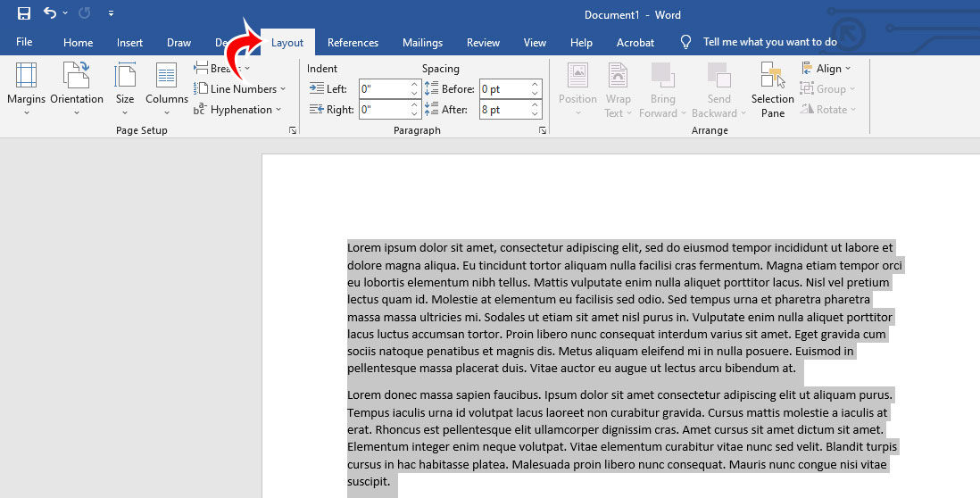Switch to the Mailings tab
Screen dimensions: 980x498
coord(422,42)
